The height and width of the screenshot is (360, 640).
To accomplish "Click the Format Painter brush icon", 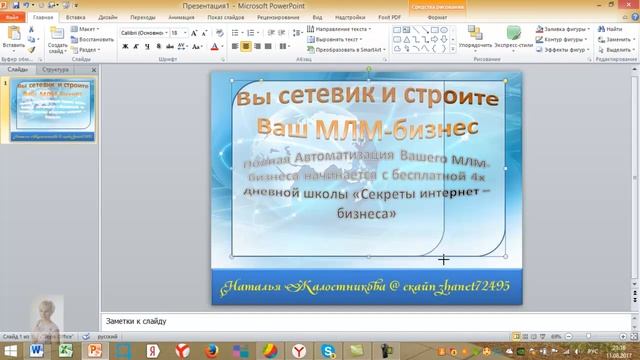I will (31, 50).
